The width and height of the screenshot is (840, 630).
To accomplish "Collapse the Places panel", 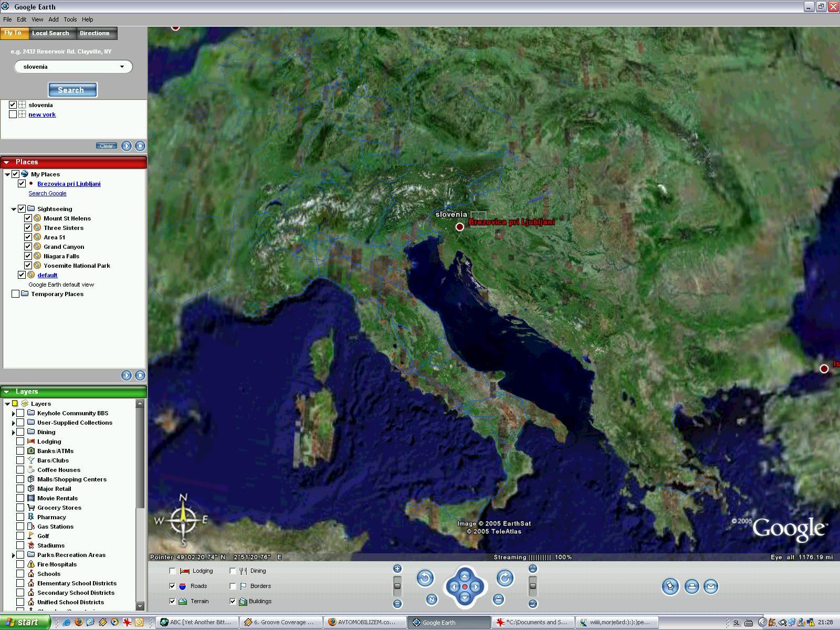I will pyautogui.click(x=7, y=162).
